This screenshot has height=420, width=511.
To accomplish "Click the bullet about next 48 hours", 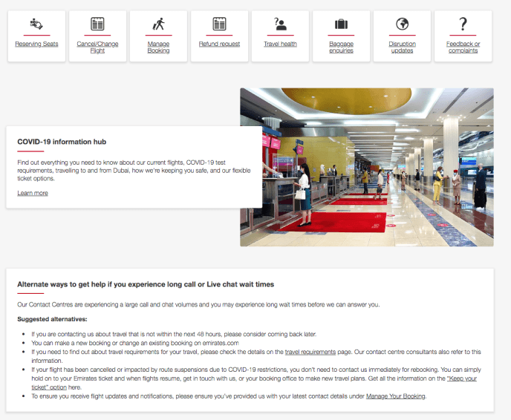I will (174, 335).
